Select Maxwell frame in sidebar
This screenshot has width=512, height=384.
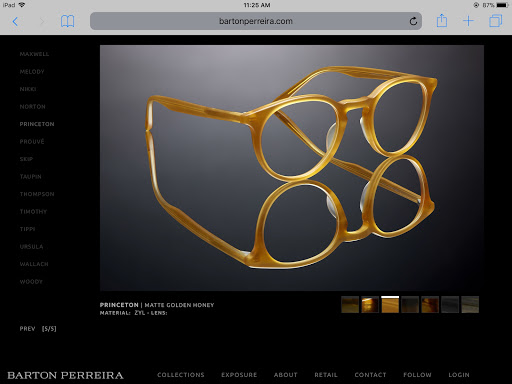tap(34, 54)
